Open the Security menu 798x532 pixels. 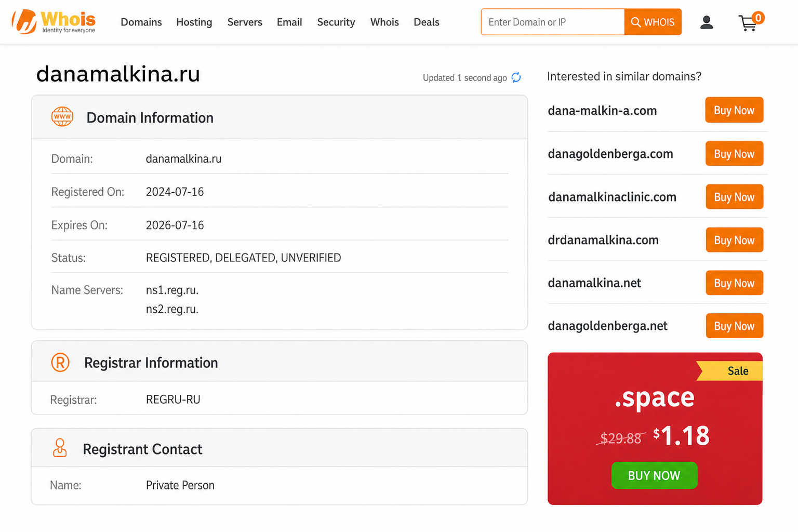(x=336, y=22)
